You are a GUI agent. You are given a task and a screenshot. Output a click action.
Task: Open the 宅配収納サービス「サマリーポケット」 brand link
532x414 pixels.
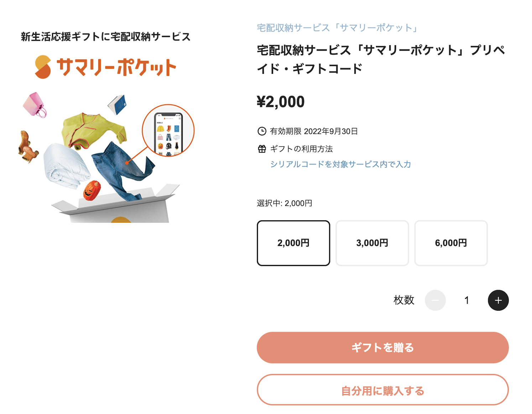338,28
